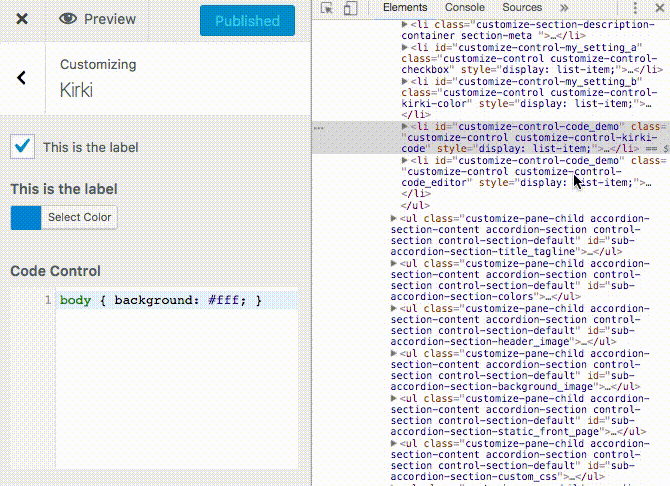Switch to the Console tab
Screen dimensions: 670x486
coord(464,8)
